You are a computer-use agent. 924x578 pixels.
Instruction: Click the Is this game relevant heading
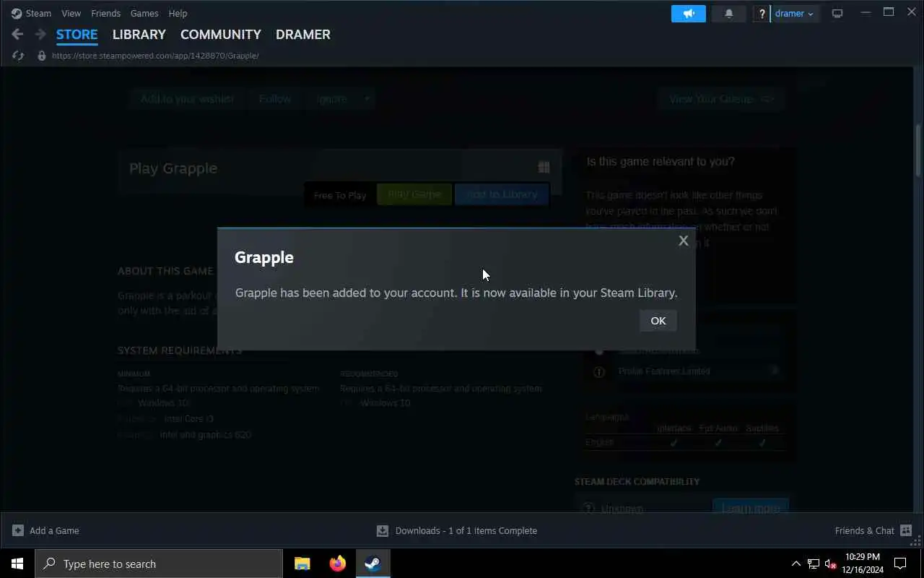(661, 161)
